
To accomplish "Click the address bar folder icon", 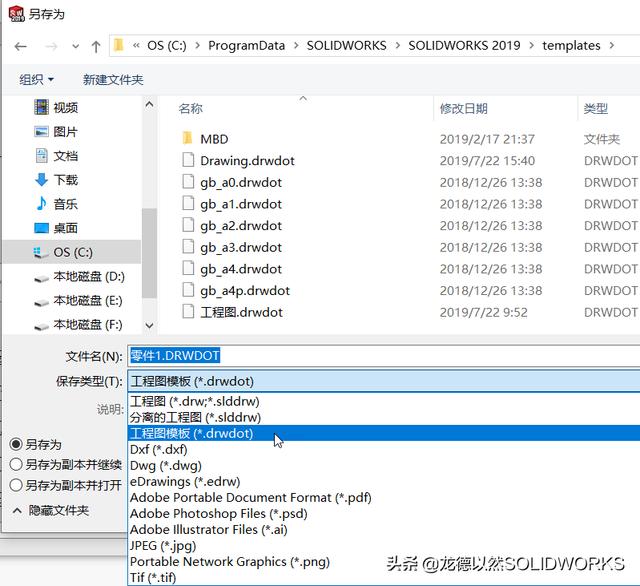I will click(x=119, y=44).
